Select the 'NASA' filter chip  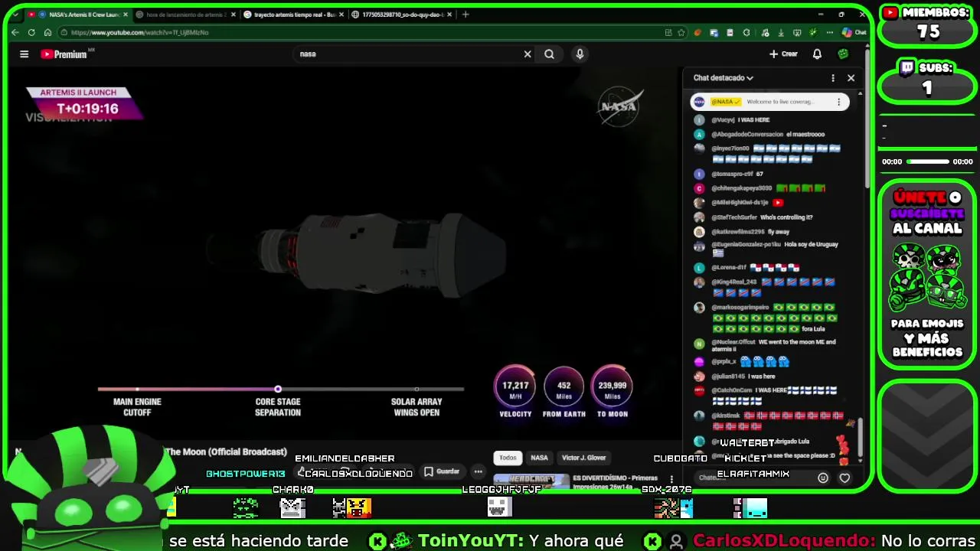click(x=539, y=458)
